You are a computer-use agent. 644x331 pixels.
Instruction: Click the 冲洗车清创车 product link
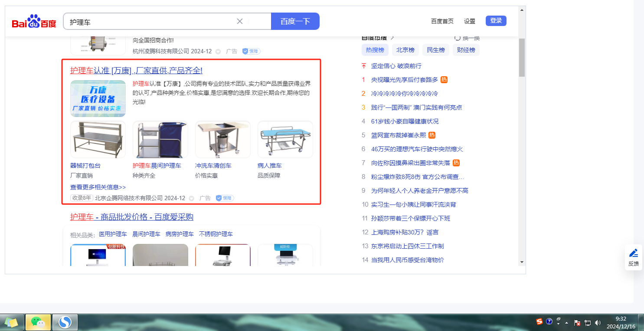(213, 165)
